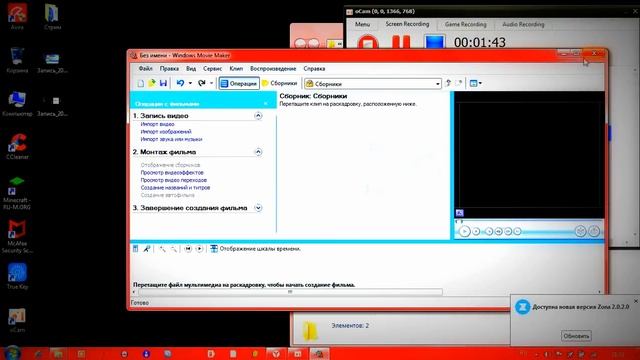Toggle the Сборники collections pane button

click(280, 83)
